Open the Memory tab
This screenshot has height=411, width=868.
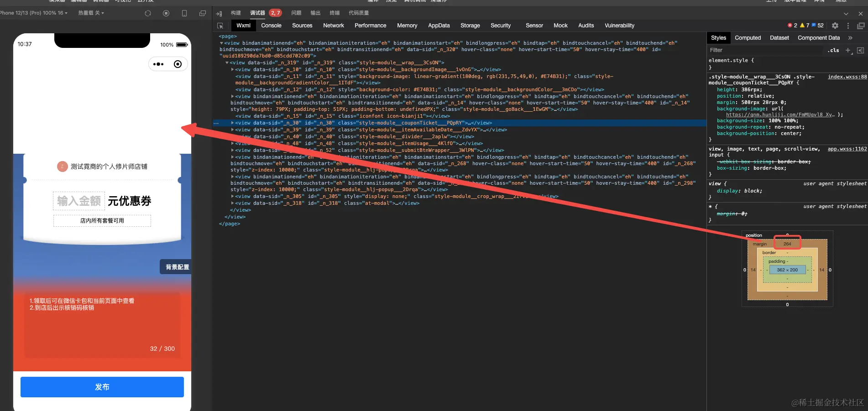(407, 26)
